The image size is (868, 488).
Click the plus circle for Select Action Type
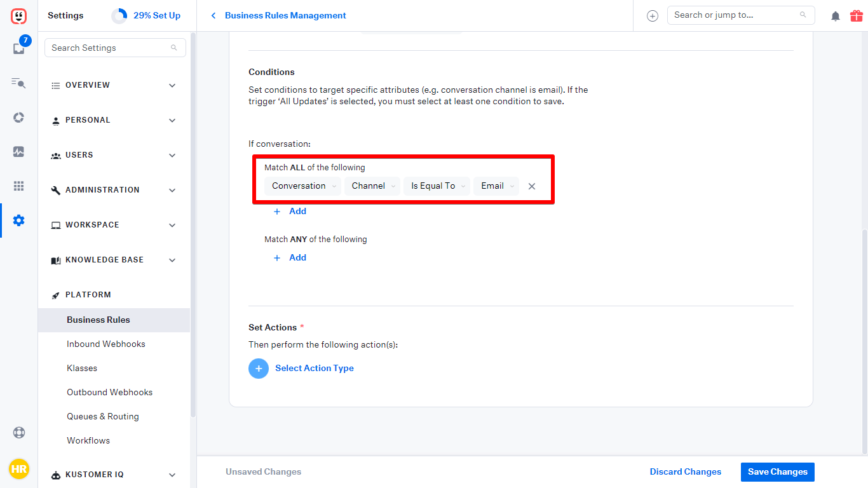259,369
